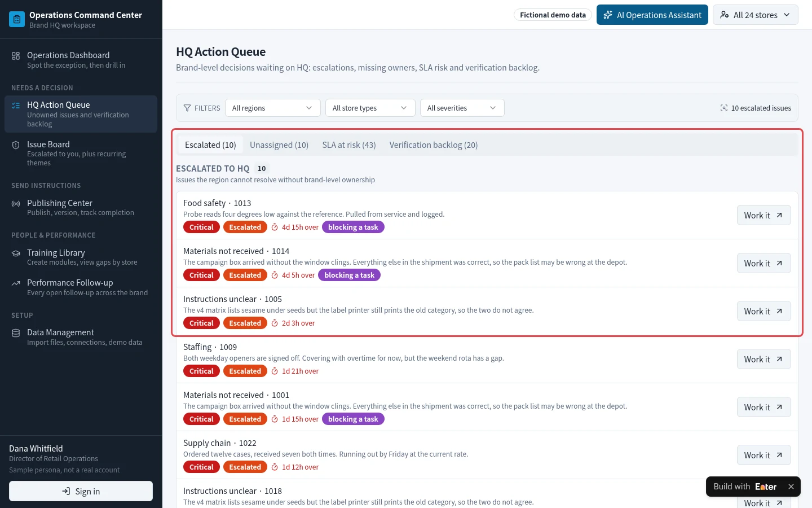Viewport: 812px width, 508px height.
Task: Select the Escalated (10) tab
Action: 210,145
